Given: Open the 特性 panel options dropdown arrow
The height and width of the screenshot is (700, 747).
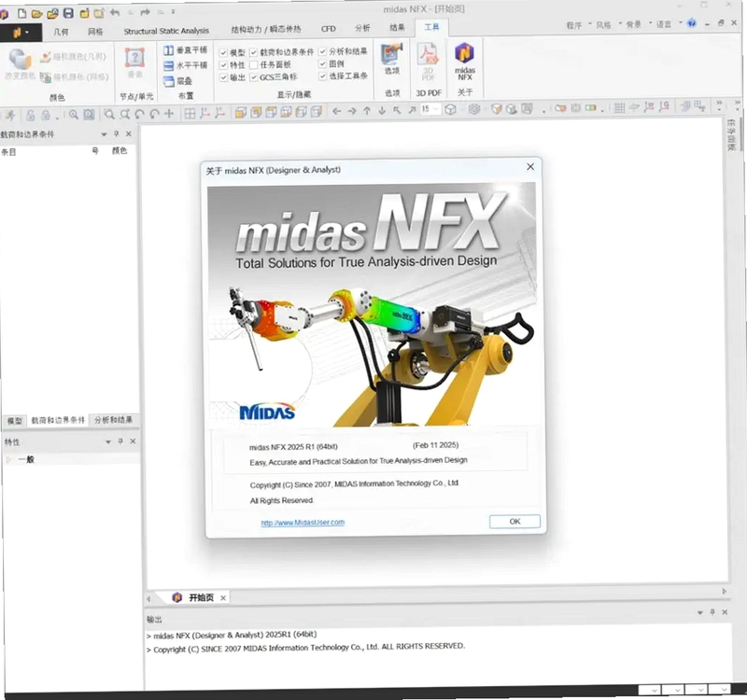Looking at the screenshot, I should [x=108, y=441].
